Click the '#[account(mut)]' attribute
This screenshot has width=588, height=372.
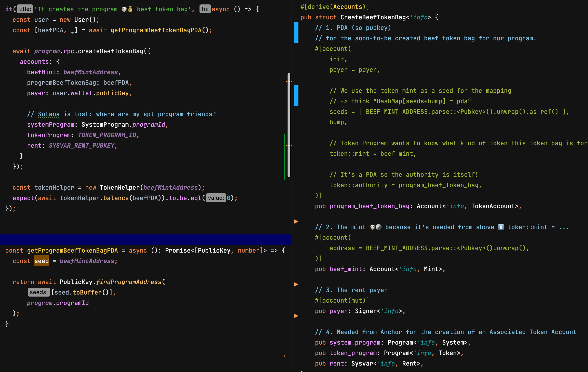(x=342, y=301)
